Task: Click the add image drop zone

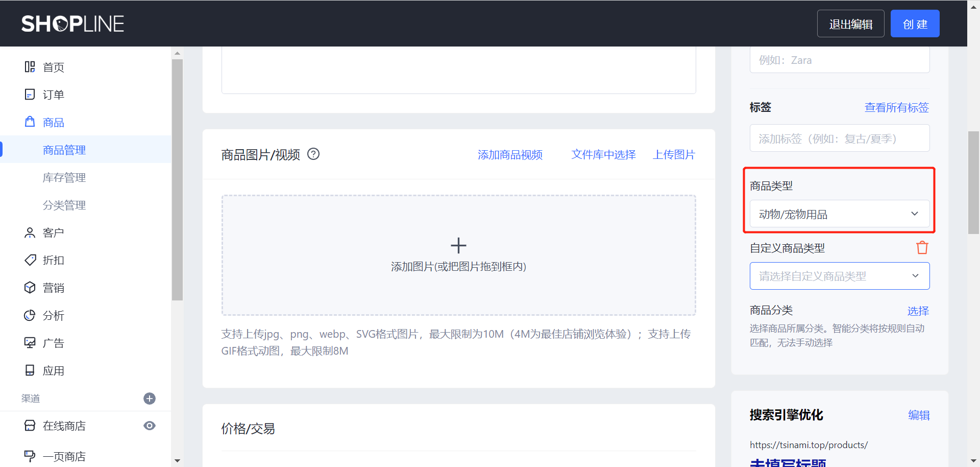Action: point(458,255)
